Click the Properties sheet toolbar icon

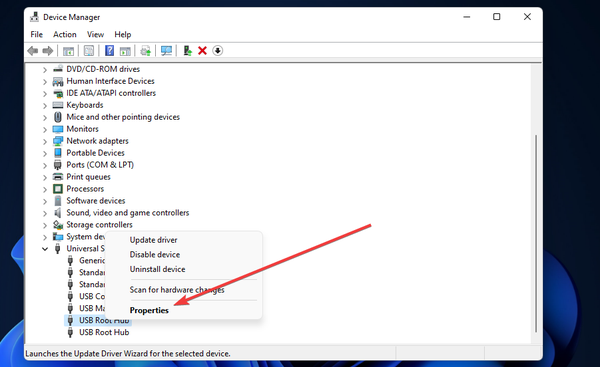[x=89, y=51]
